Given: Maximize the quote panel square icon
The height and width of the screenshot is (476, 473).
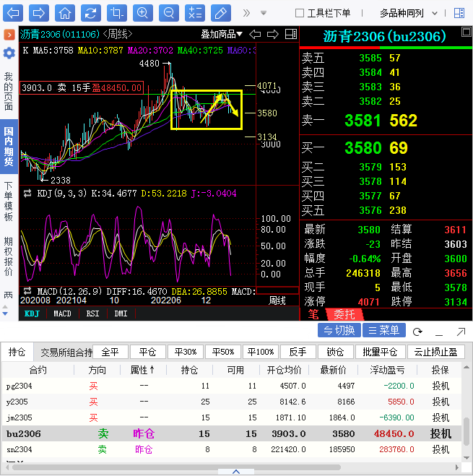Looking at the screenshot, I should 467,32.
